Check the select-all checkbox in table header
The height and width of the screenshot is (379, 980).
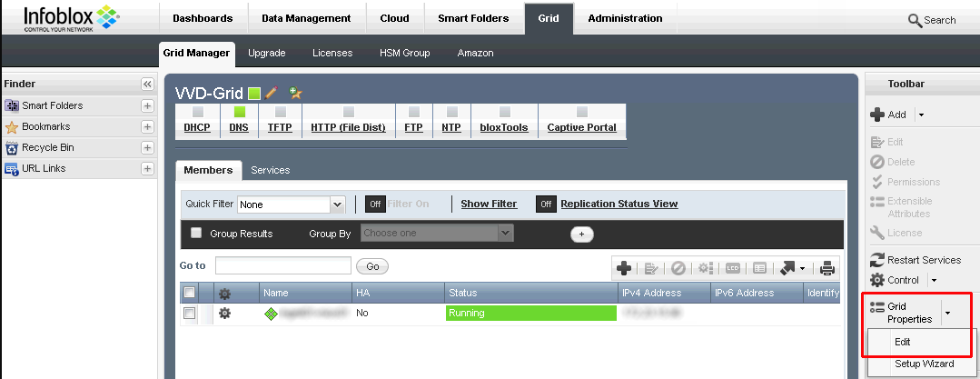tap(189, 293)
